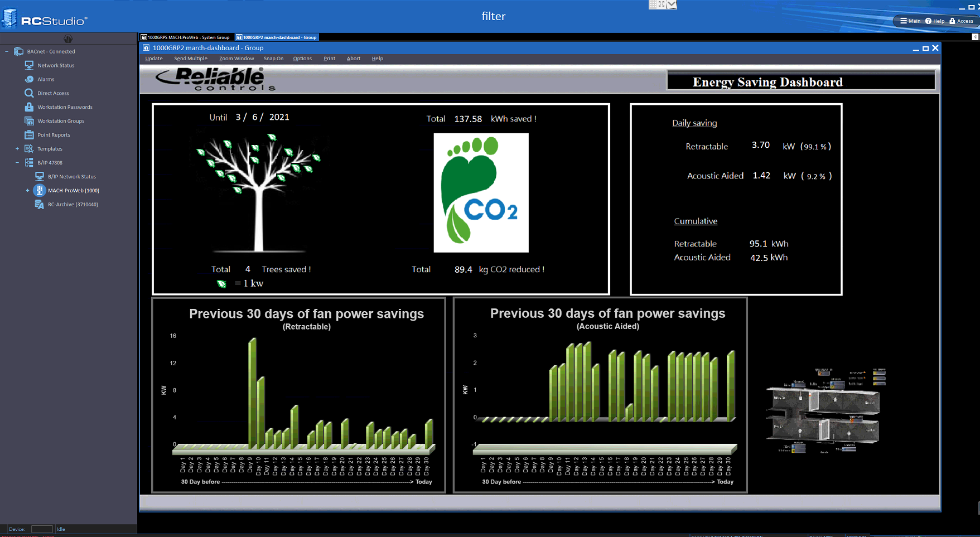Select the MACH-ProWeb controller icon

point(40,190)
